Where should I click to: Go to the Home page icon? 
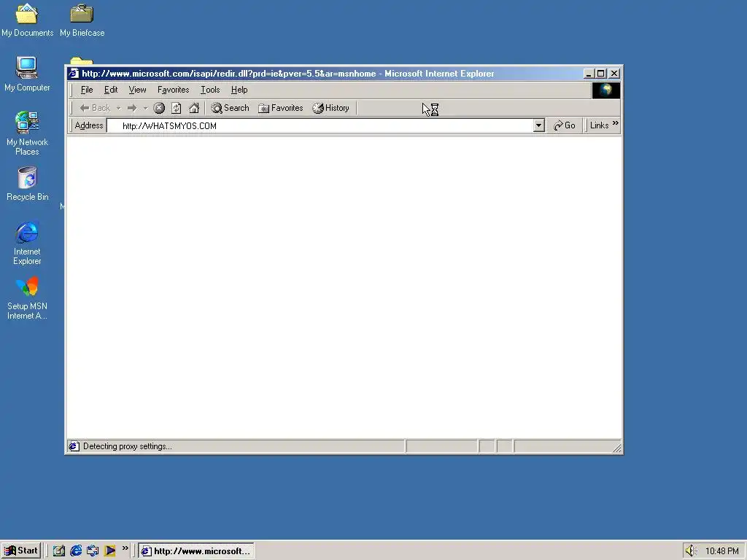(x=194, y=108)
